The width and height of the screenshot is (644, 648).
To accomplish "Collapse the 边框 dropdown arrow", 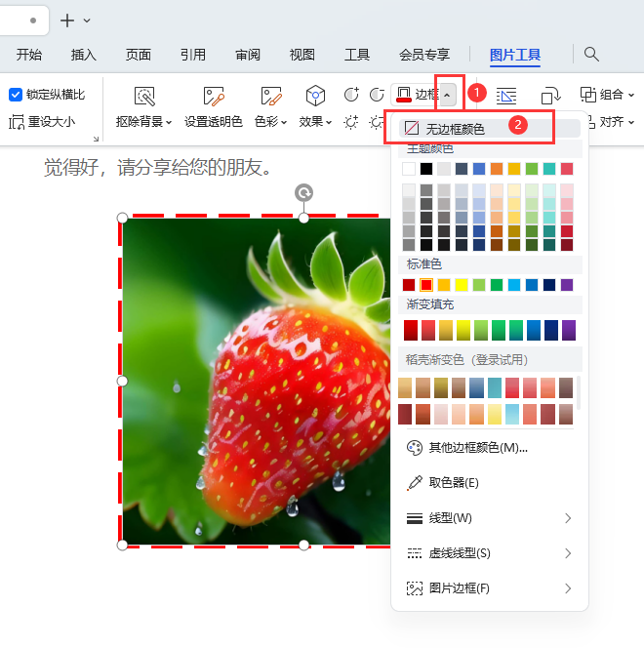I will pos(447,95).
